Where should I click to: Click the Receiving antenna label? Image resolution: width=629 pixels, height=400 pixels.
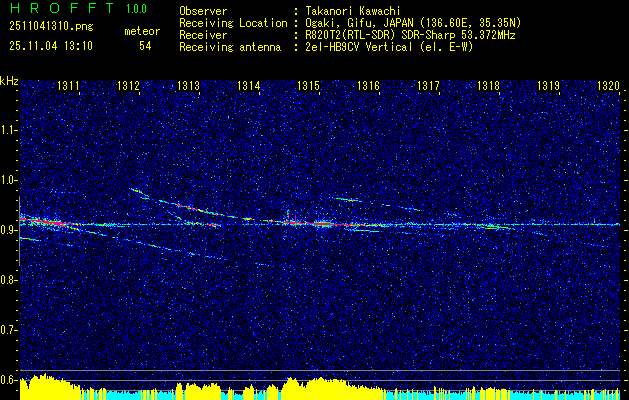[230, 47]
